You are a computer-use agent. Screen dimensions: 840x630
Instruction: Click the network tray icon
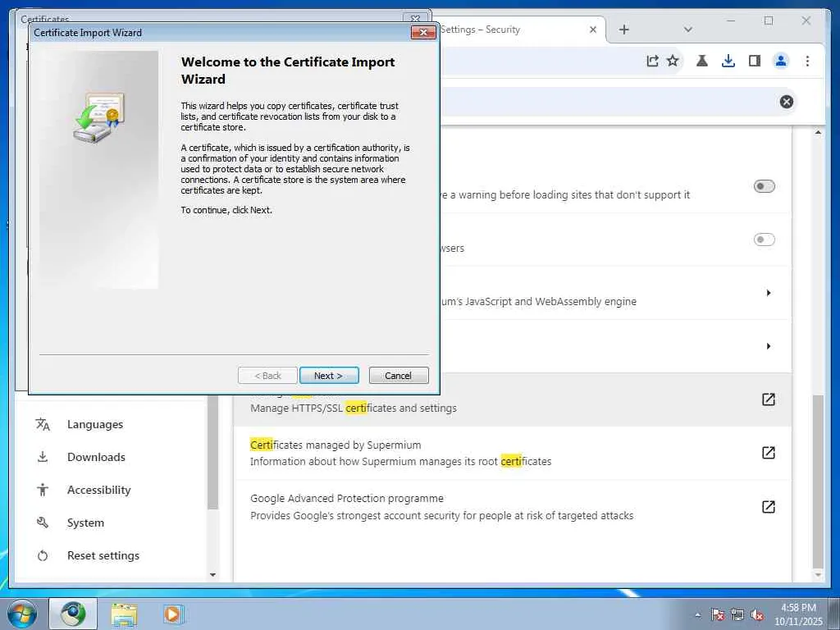737,615
